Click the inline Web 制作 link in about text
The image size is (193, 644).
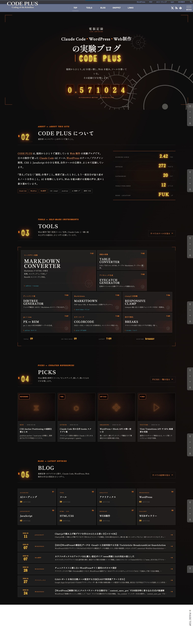[75, 153]
